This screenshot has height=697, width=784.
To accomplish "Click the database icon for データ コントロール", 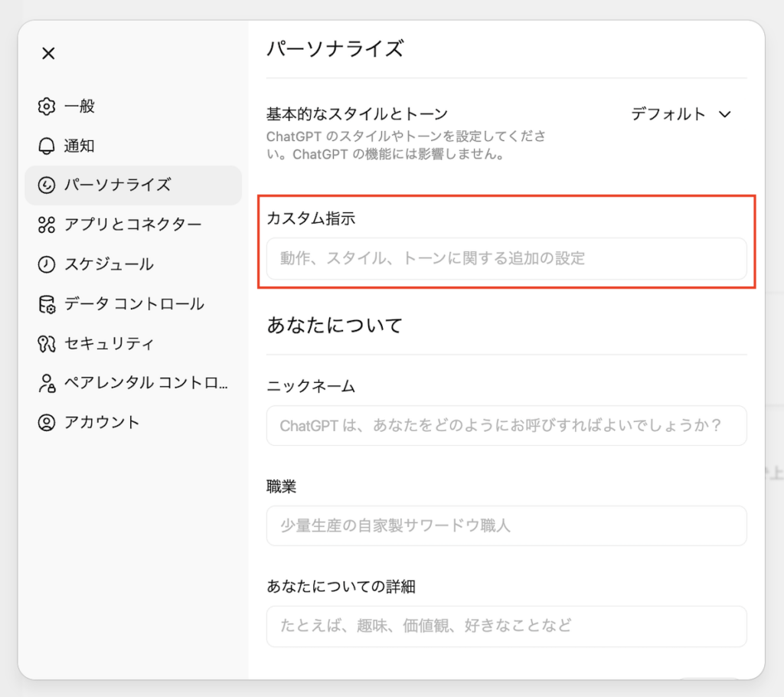I will [x=47, y=305].
